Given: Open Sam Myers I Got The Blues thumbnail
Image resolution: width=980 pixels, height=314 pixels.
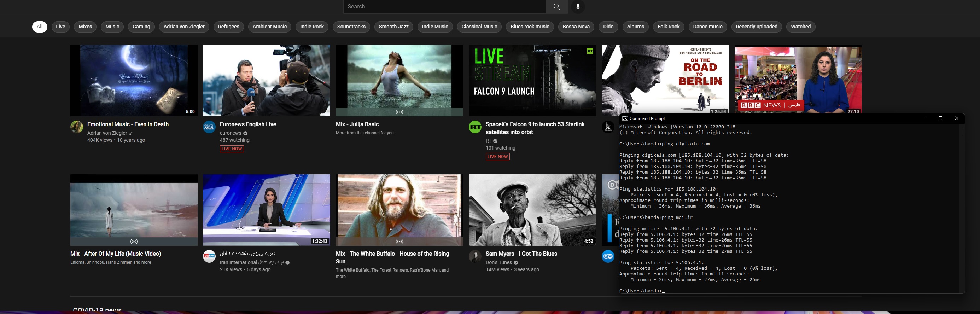Looking at the screenshot, I should [x=532, y=210].
